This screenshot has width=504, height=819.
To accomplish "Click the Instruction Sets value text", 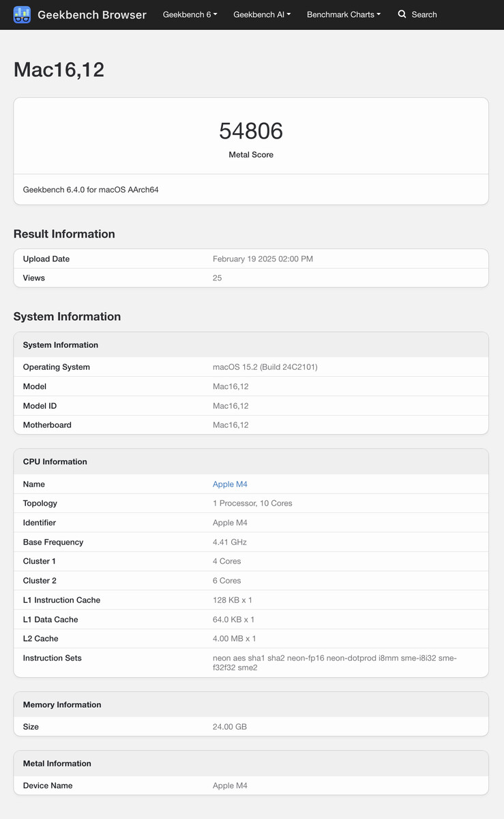I will (334, 663).
